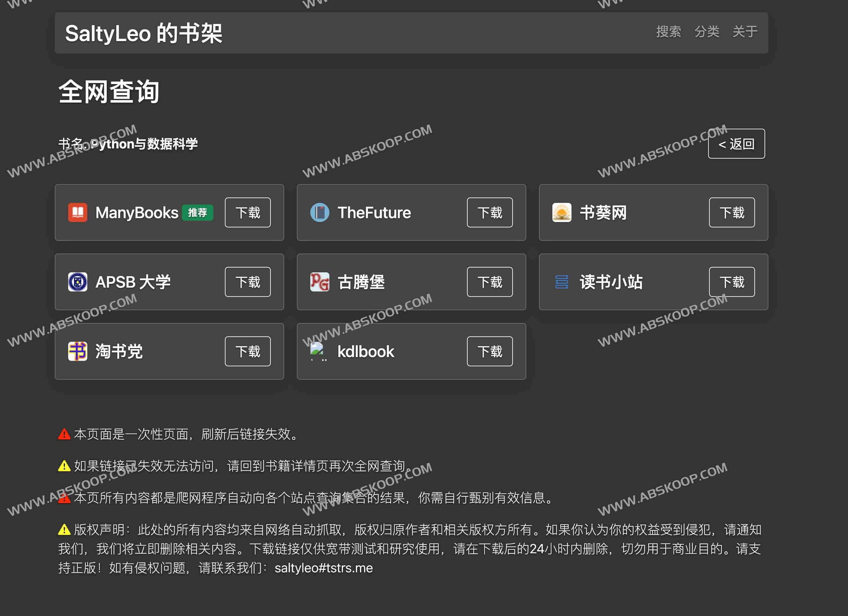Download from 书葵网
Image resolution: width=848 pixels, height=616 pixels.
tap(732, 212)
